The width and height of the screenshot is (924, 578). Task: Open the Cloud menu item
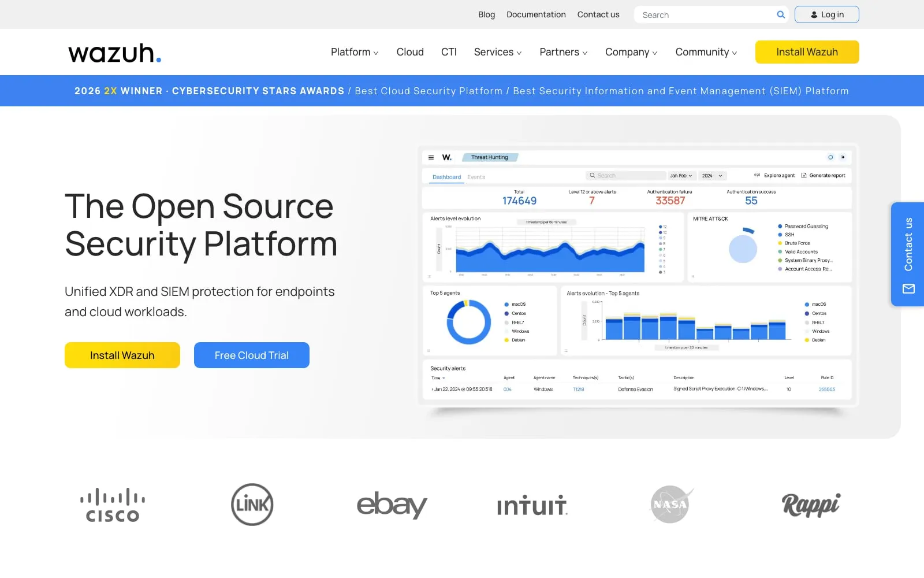tap(410, 52)
